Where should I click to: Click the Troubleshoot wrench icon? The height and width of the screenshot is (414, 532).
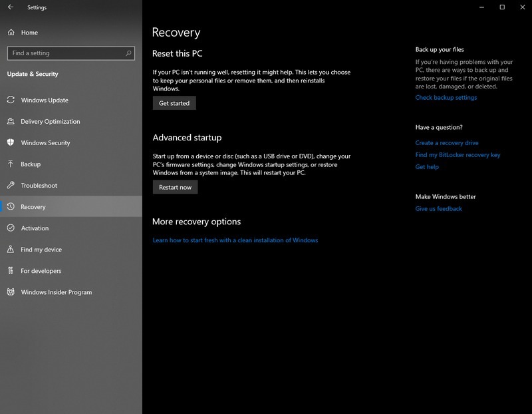tap(11, 185)
